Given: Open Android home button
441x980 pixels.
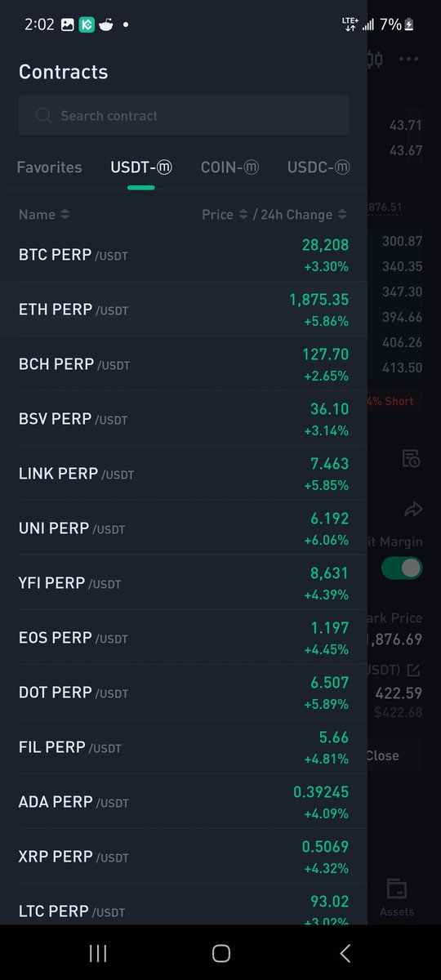Looking at the screenshot, I should [220, 952].
